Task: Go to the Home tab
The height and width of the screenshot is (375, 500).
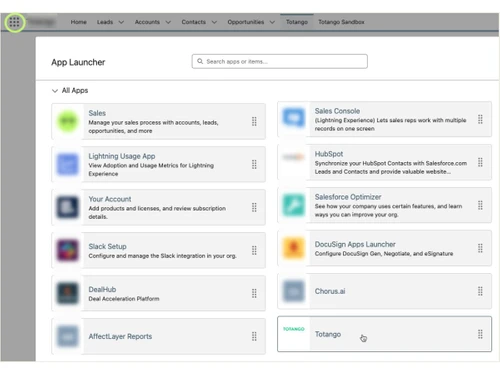Action: pos(78,22)
